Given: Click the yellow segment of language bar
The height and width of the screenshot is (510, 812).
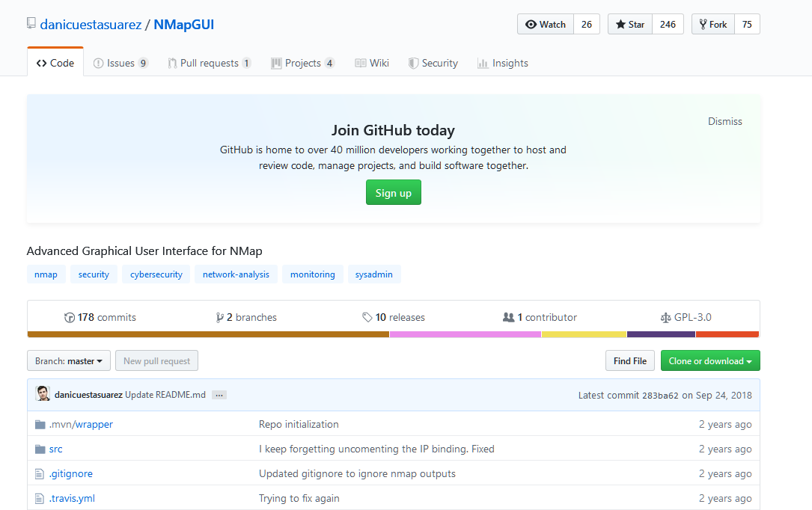Looking at the screenshot, I should [584, 334].
